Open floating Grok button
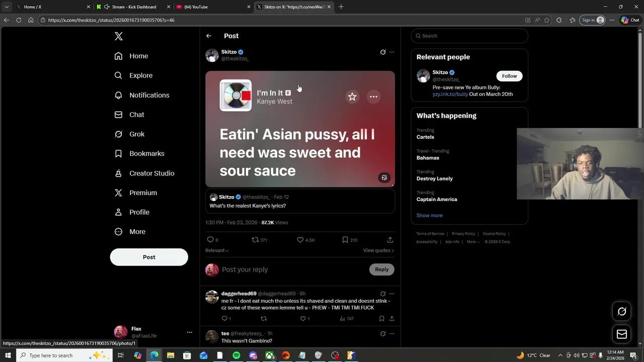Screen dimensions: 644x362 coord(622,312)
